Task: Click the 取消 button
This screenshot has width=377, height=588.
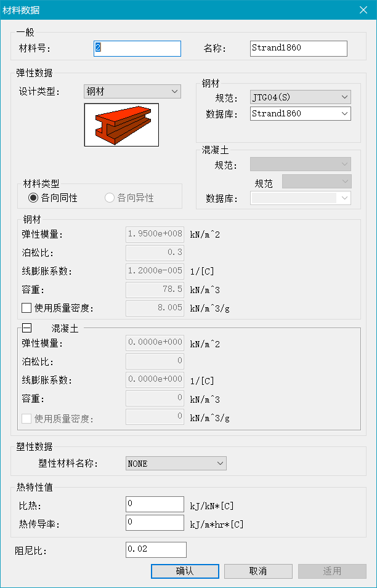Action: tap(257, 571)
